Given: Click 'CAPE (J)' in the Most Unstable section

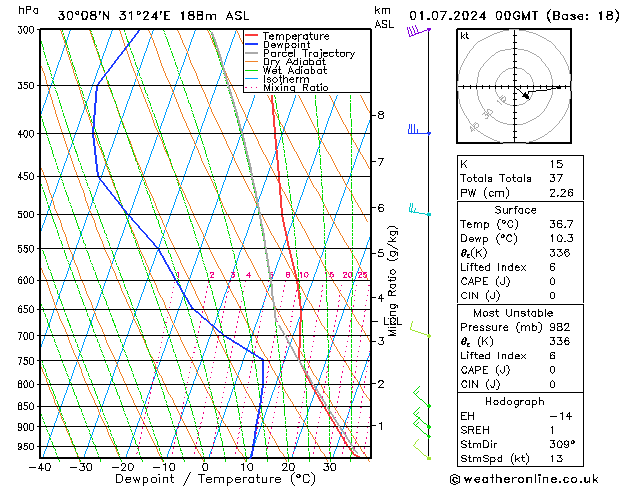Looking at the screenshot, I should coord(485,370).
